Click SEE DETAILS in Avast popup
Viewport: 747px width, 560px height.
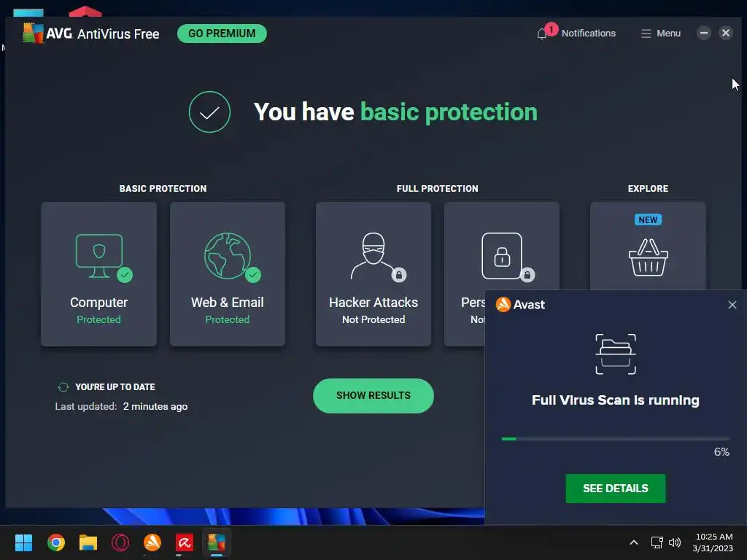click(616, 489)
